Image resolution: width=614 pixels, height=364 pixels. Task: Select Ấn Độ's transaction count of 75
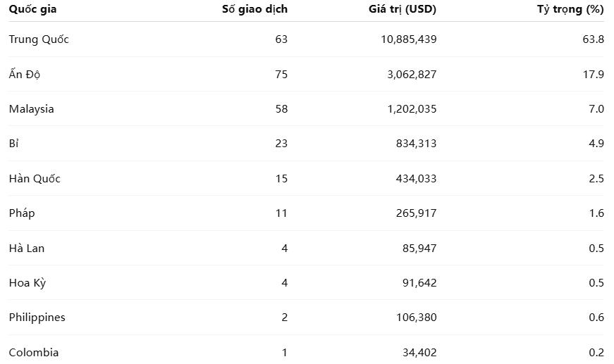pos(281,74)
